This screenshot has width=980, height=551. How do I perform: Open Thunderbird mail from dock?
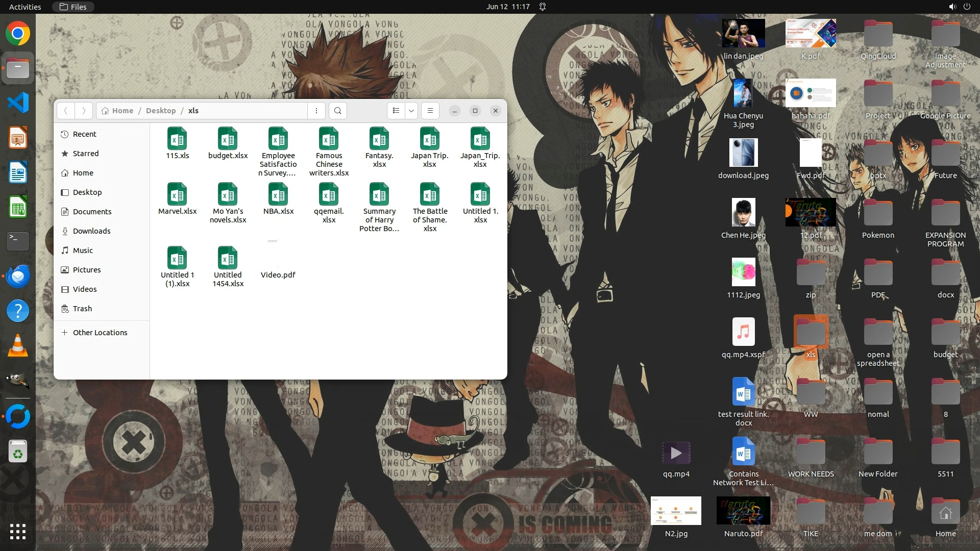(18, 277)
